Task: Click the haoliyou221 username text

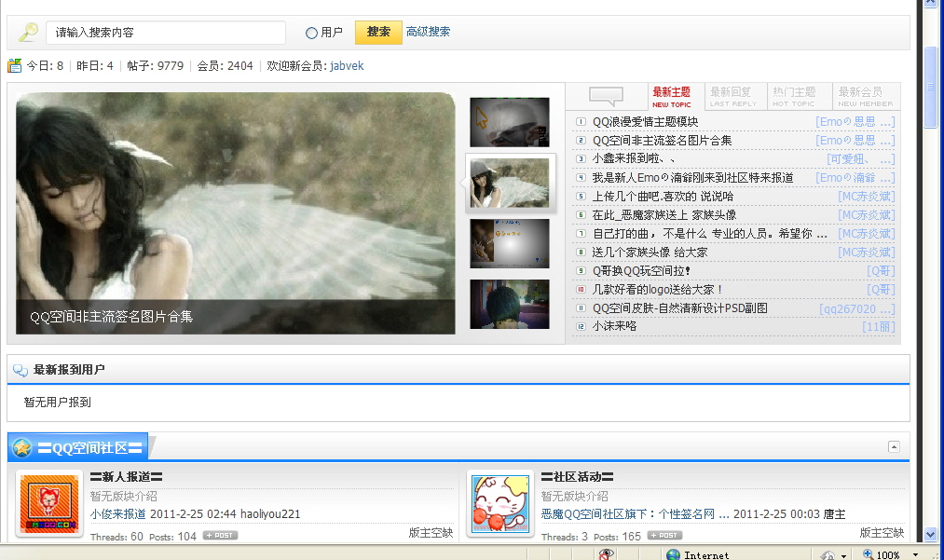Action: 270,514
